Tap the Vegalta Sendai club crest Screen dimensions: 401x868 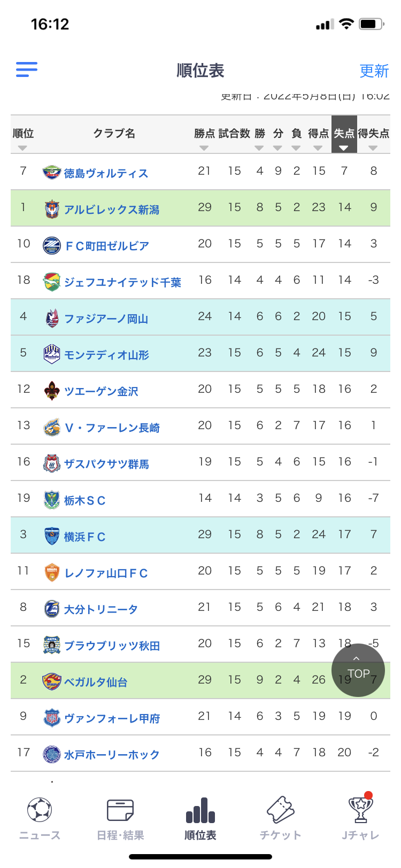(51, 681)
